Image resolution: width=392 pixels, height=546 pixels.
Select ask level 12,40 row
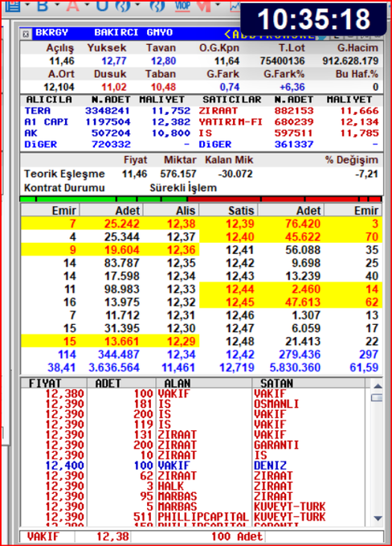(291, 237)
